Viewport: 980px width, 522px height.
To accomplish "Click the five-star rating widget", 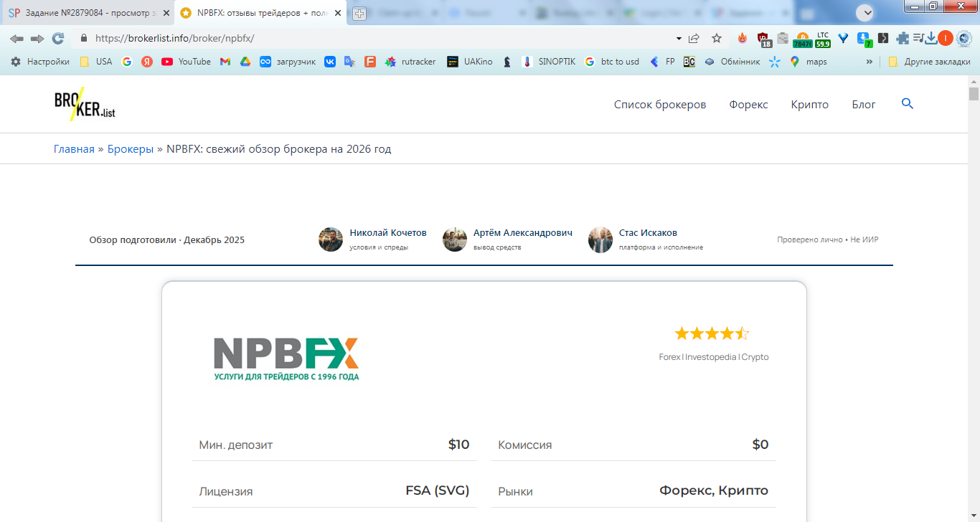I will click(712, 333).
